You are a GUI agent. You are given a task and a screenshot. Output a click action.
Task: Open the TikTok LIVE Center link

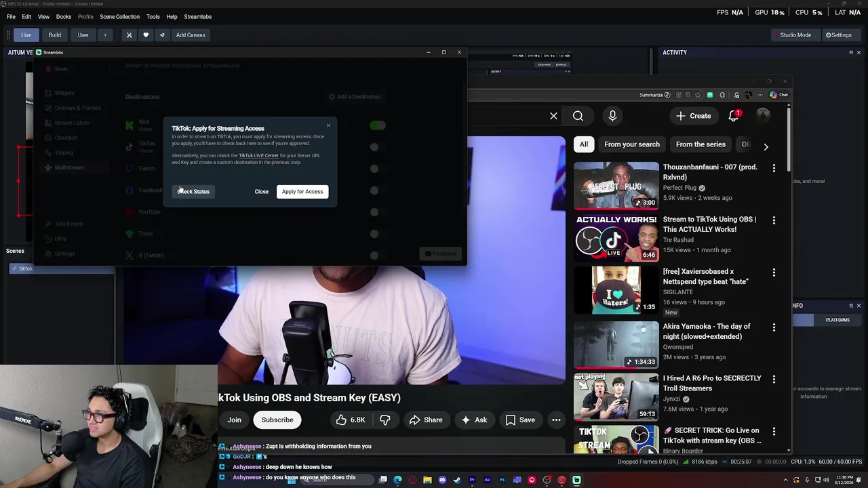(258, 156)
